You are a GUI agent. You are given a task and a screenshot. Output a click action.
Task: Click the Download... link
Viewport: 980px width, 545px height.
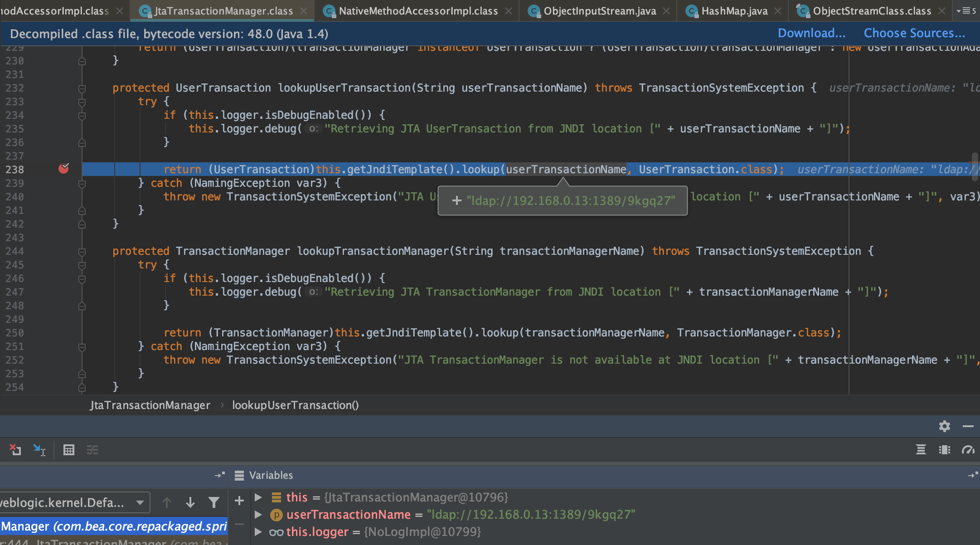point(811,33)
